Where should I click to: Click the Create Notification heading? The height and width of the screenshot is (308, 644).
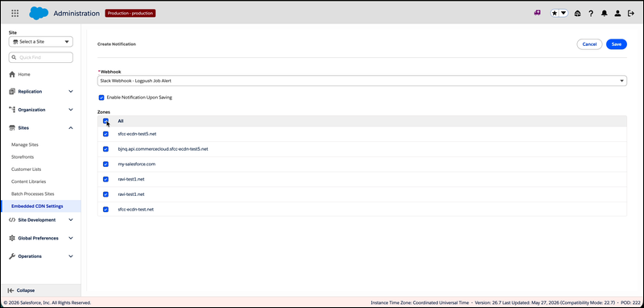click(117, 44)
